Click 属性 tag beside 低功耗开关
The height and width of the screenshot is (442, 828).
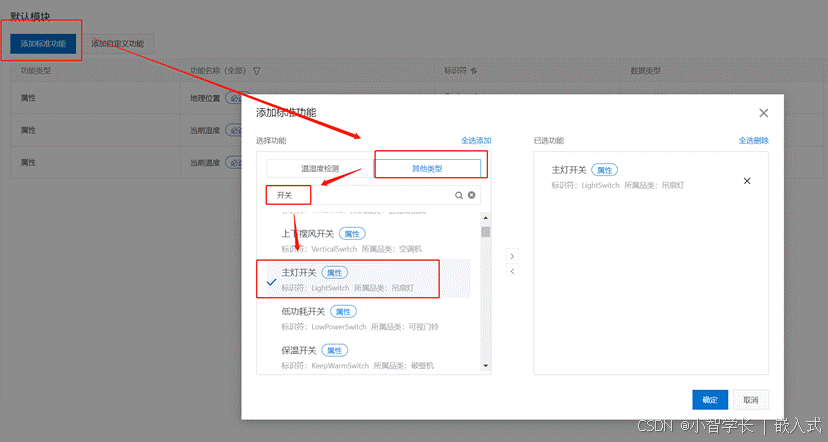click(x=343, y=312)
